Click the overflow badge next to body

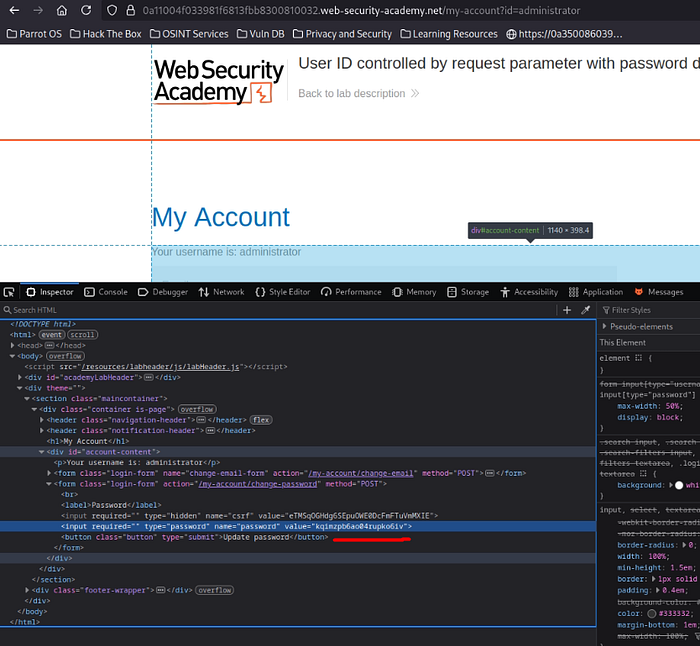(x=65, y=356)
